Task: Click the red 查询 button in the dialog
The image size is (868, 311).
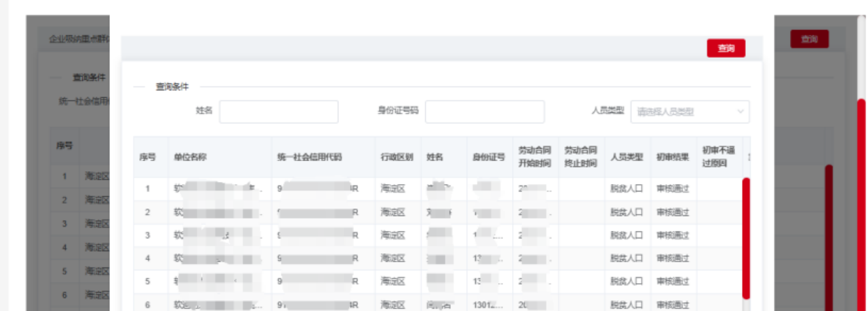Action: (726, 48)
